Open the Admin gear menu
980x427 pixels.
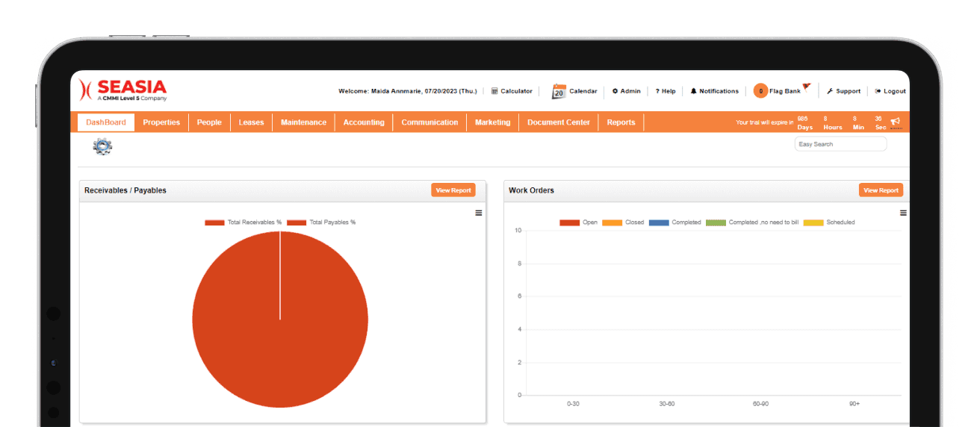point(615,91)
